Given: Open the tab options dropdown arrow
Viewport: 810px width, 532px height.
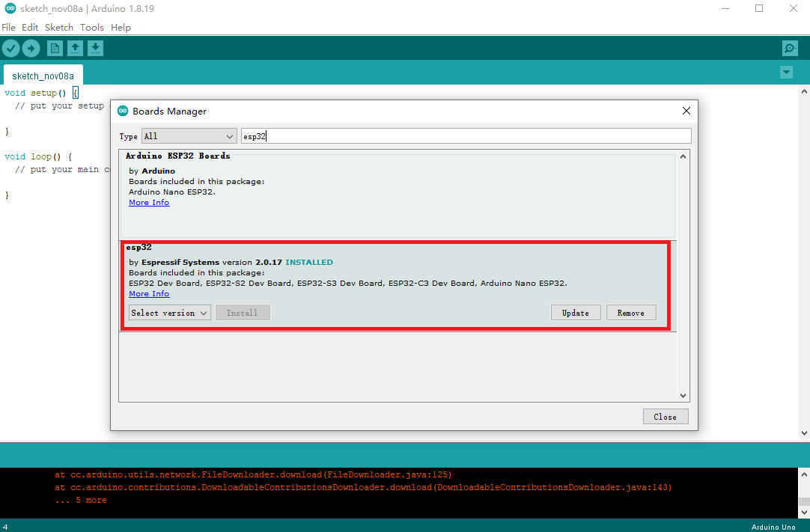Looking at the screenshot, I should click(786, 73).
